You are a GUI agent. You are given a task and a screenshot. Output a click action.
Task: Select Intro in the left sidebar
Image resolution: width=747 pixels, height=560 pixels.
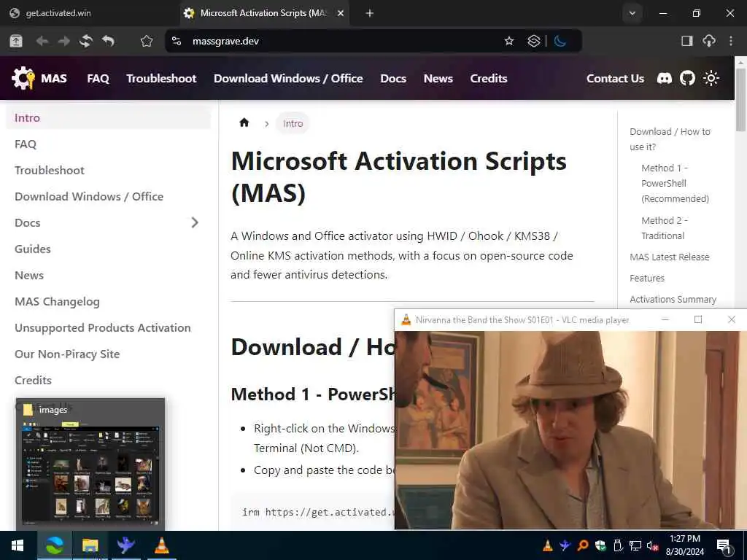pos(108,117)
